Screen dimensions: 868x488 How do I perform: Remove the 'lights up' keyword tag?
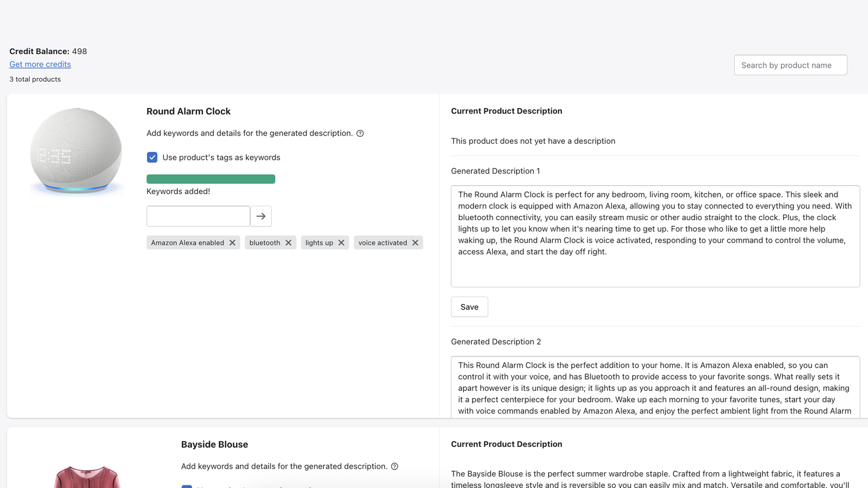341,242
